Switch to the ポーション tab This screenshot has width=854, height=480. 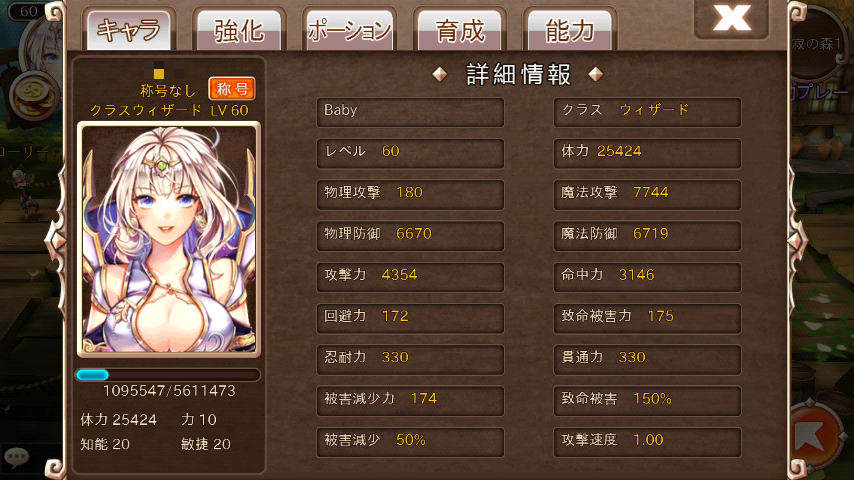[349, 29]
